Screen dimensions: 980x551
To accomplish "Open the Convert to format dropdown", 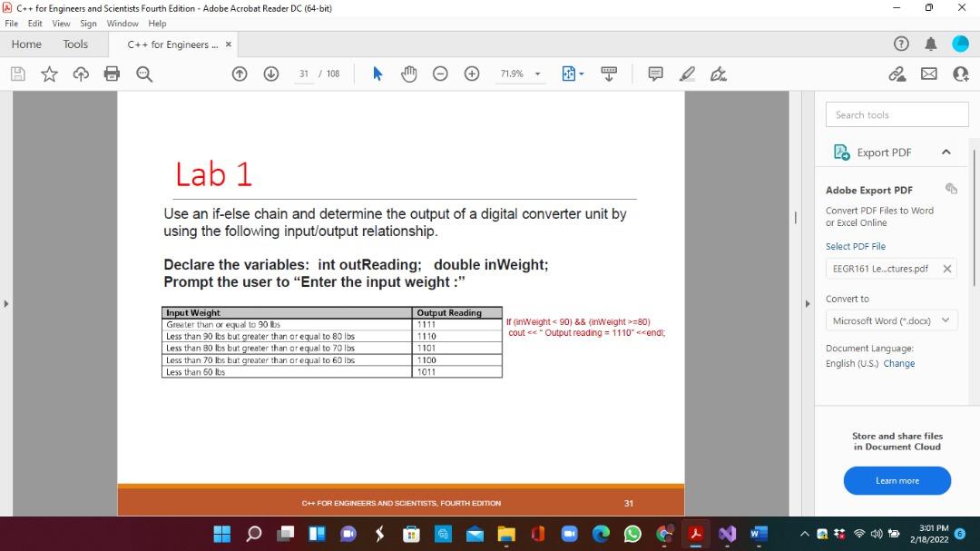I will (892, 320).
